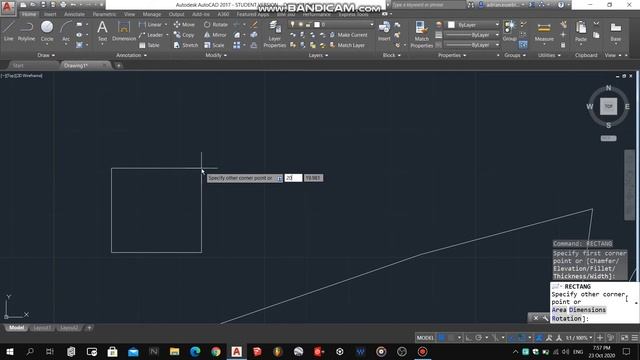Open the Parametric ribbon tab
Screen dimensions: 640x360
pos(104,14)
